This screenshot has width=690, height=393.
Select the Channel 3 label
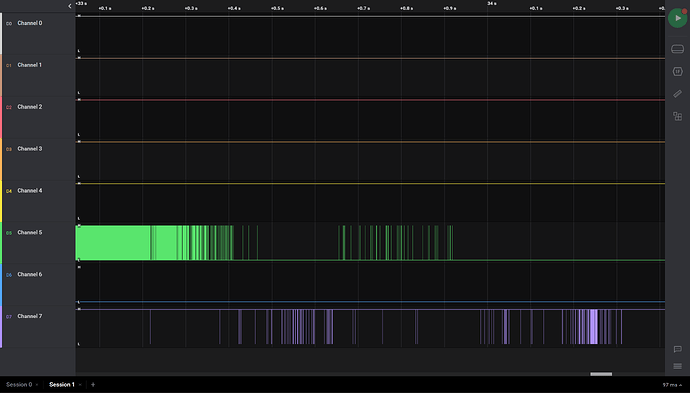[x=30, y=149]
